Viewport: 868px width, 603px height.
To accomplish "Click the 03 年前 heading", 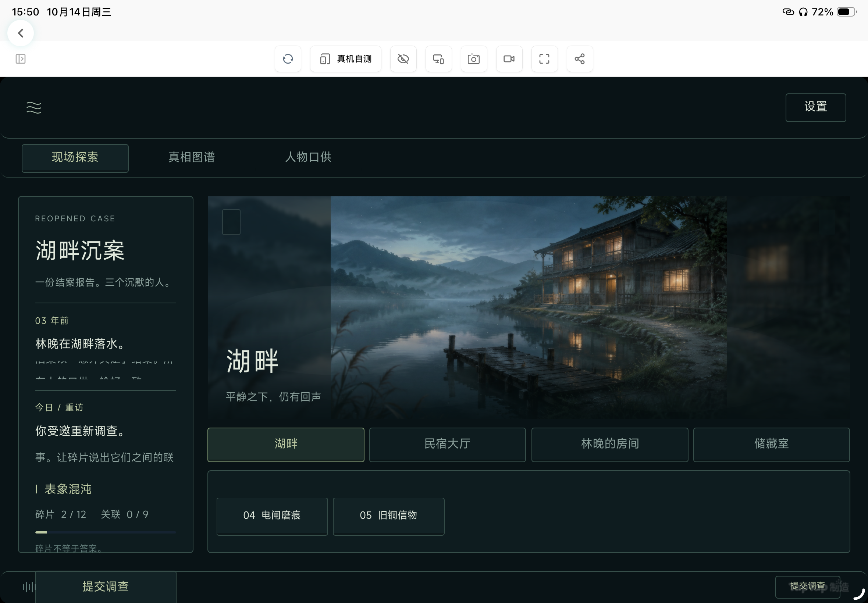I will click(x=52, y=321).
